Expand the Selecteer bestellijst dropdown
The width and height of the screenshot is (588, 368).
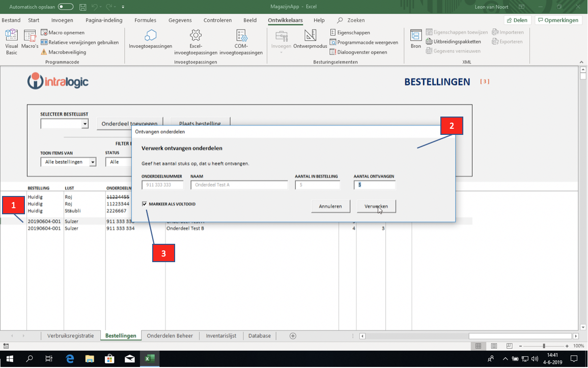pos(85,124)
